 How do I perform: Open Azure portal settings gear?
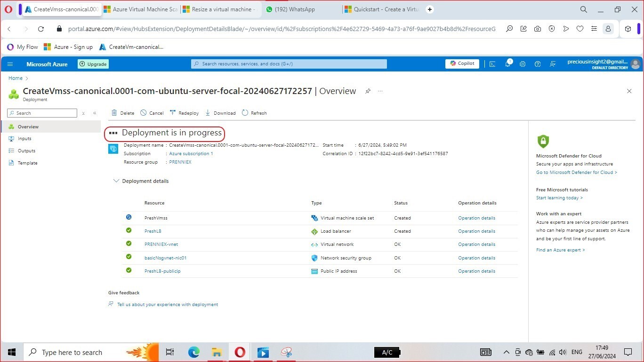click(523, 64)
